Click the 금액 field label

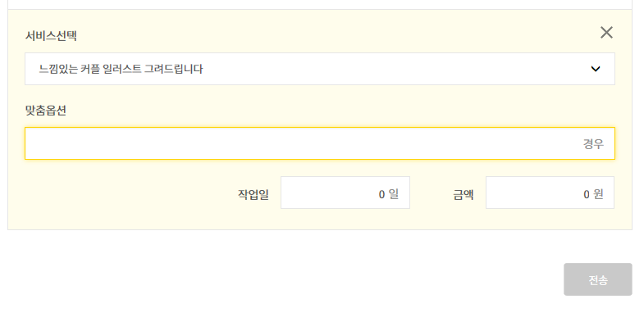[464, 194]
